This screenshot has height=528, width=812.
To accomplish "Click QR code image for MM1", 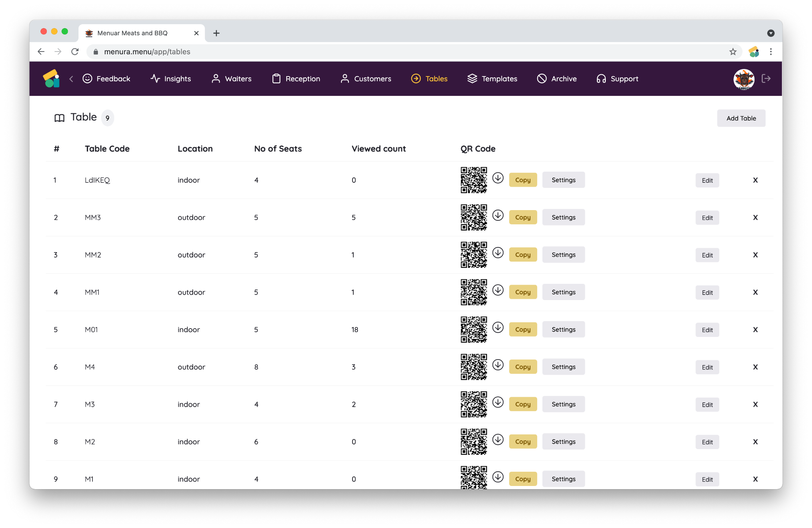I will click(474, 292).
